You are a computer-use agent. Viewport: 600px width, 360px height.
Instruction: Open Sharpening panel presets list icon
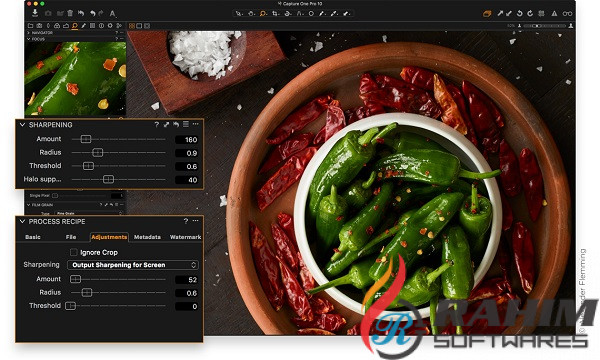click(186, 124)
